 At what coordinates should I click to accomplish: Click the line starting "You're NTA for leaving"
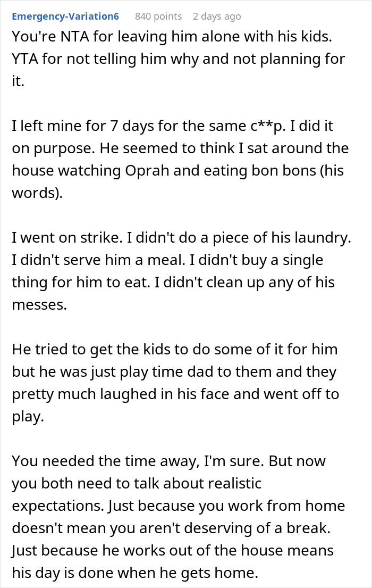pyautogui.click(x=172, y=36)
